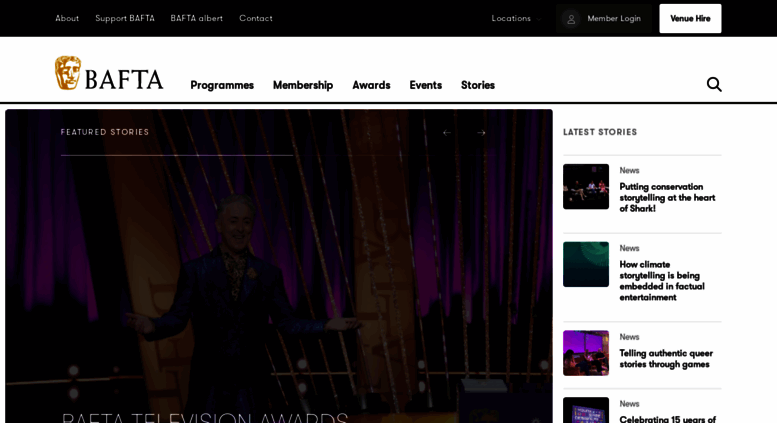Open the Stories menu
Screen dimensions: 777x423
tap(478, 85)
